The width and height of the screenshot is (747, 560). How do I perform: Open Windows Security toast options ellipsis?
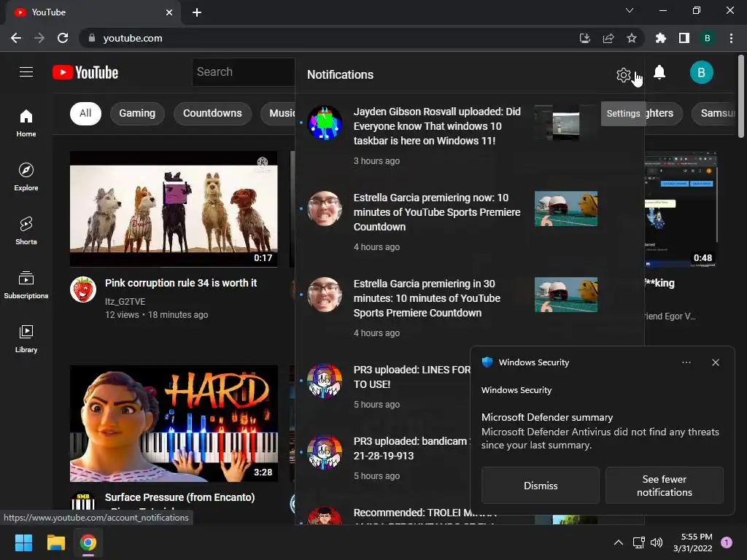(686, 362)
